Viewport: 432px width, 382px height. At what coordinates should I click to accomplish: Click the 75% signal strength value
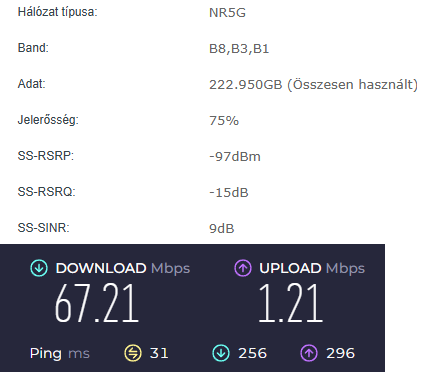coord(224,121)
